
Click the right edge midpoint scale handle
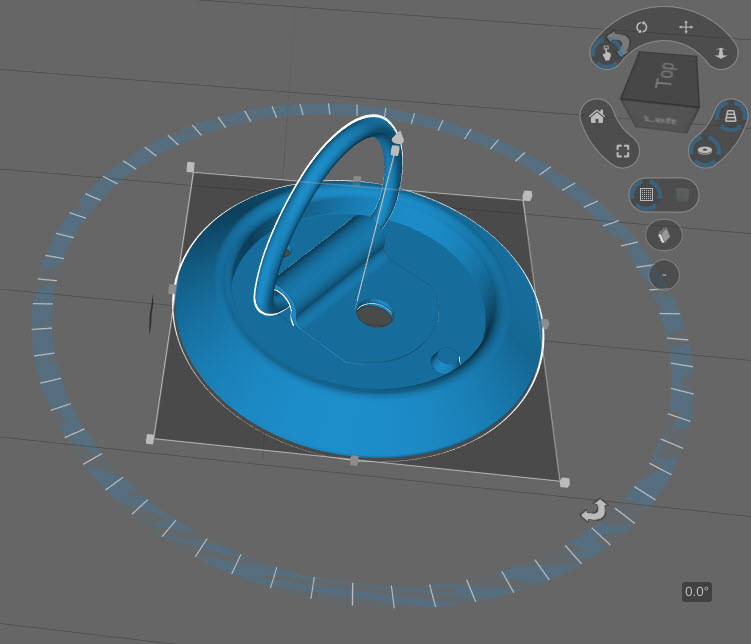pyautogui.click(x=545, y=324)
